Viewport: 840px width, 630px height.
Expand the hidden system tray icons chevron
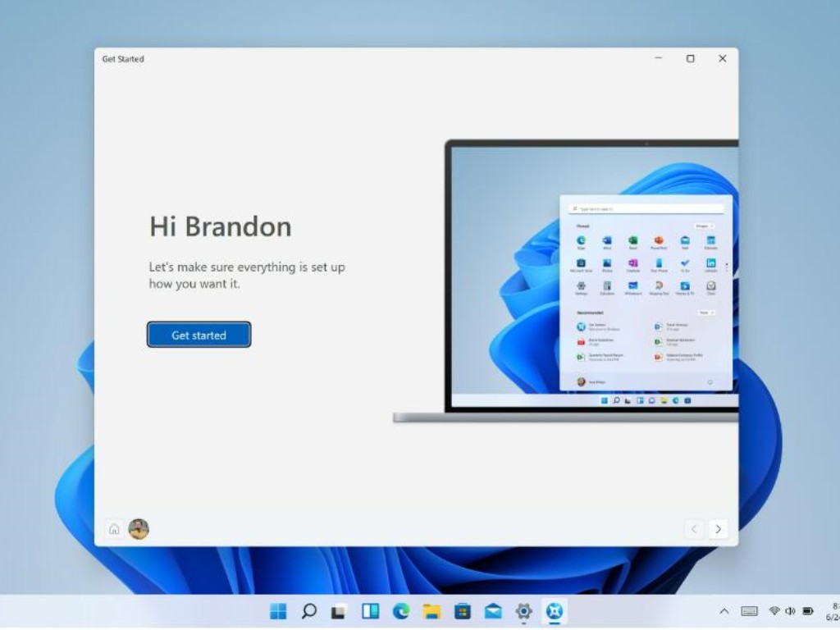click(x=724, y=611)
